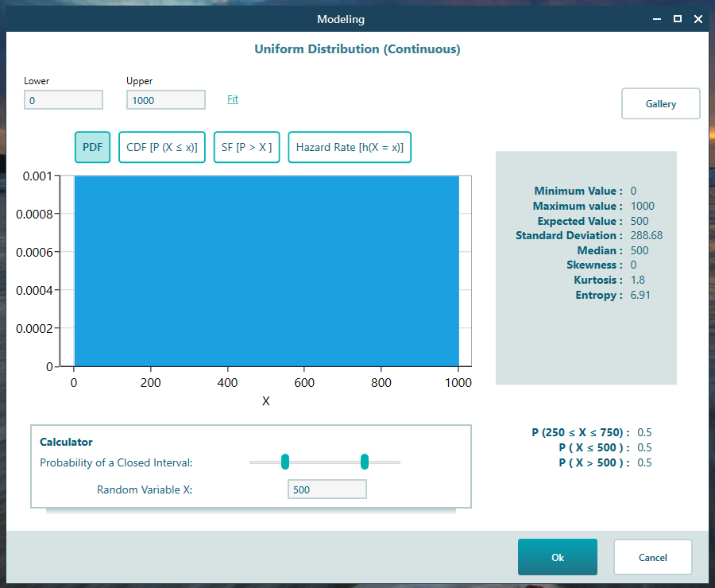Show the SF [P > X] plot
This screenshot has width=715, height=588.
point(246,147)
